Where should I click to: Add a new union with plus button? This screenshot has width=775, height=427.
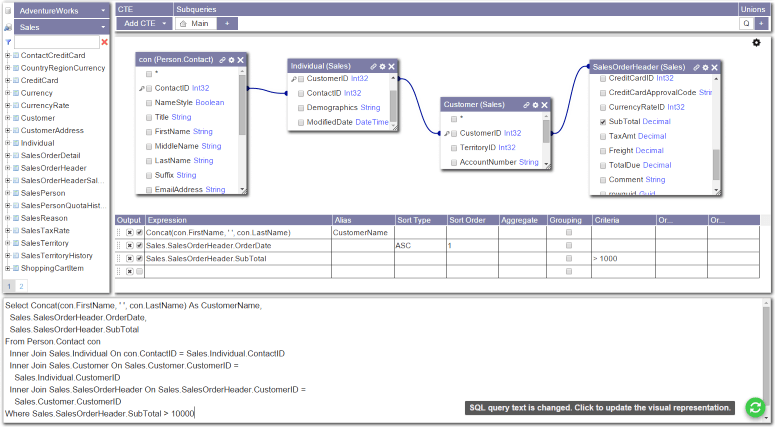tap(761, 23)
